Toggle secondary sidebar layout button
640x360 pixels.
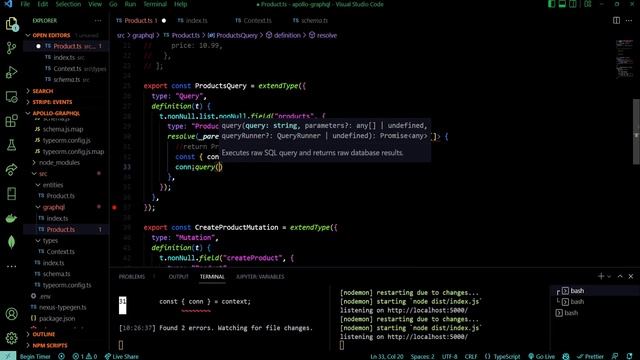click(x=573, y=4)
